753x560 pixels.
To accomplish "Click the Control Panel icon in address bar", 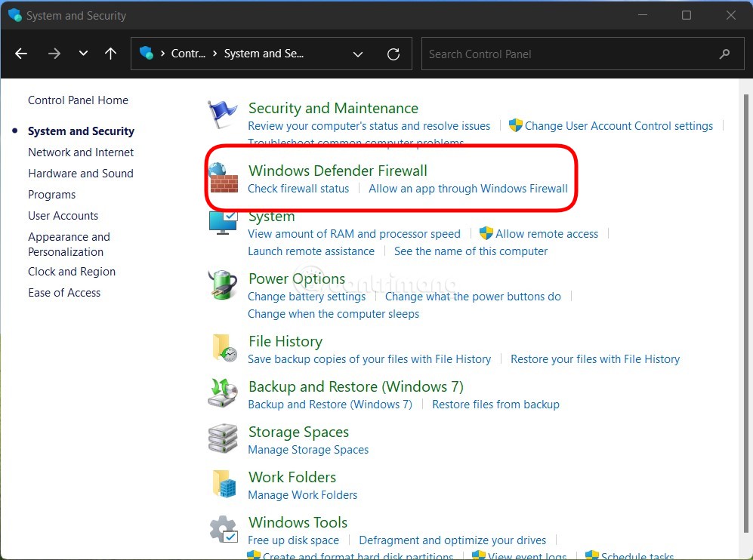I will pyautogui.click(x=146, y=53).
